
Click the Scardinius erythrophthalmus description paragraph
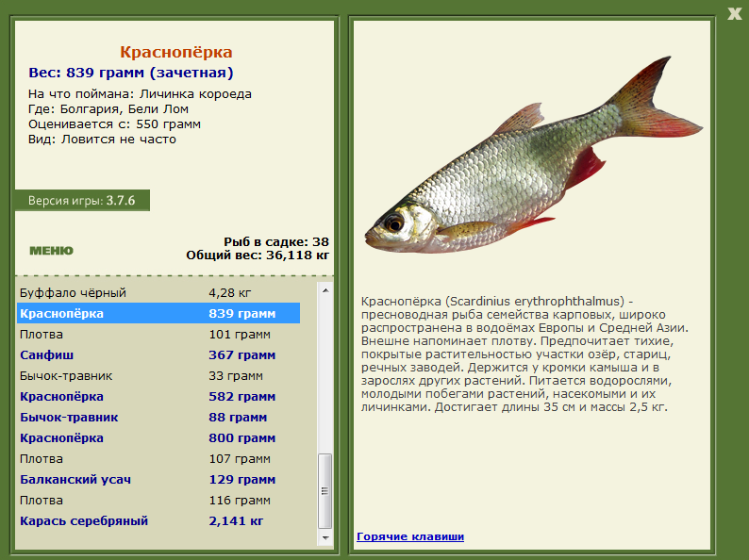(x=524, y=354)
